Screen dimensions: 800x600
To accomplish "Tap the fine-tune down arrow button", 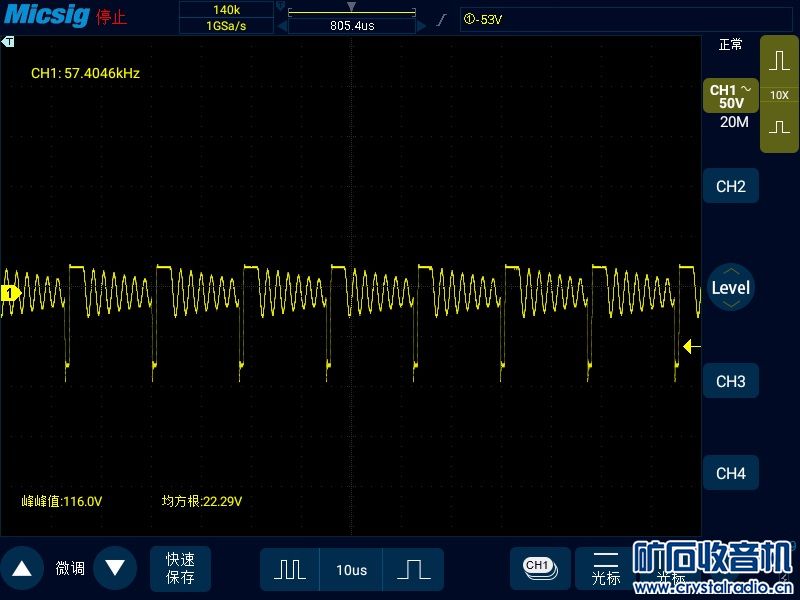I will click(115, 568).
